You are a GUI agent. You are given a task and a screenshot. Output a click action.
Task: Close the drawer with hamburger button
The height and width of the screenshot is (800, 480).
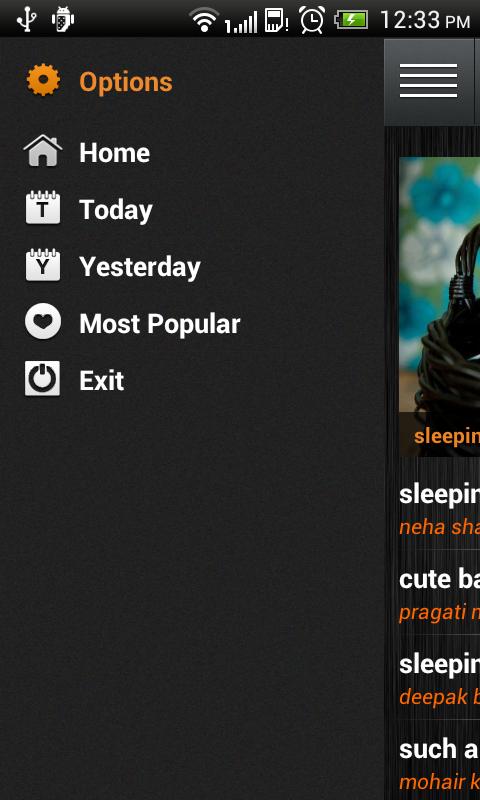click(x=428, y=81)
